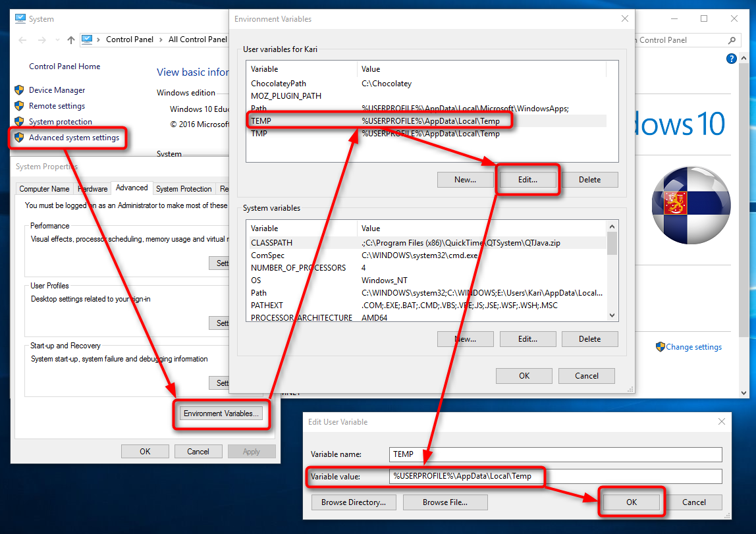Click the Variable name input field
756x534 pixels.
[x=555, y=454]
